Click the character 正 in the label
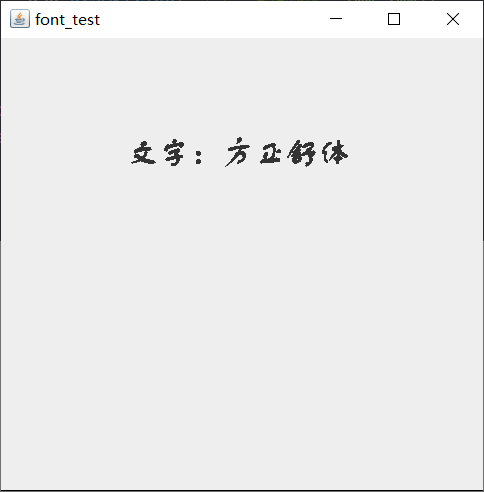The height and width of the screenshot is (492, 484). 270,154
